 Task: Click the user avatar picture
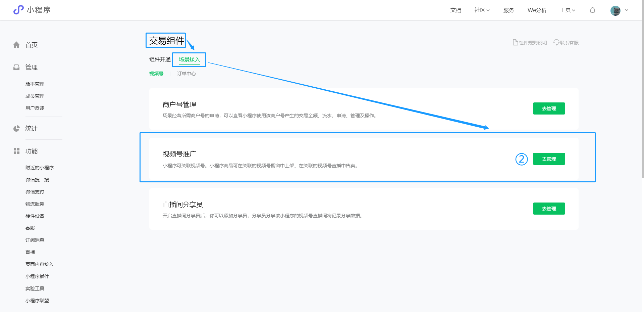(615, 10)
